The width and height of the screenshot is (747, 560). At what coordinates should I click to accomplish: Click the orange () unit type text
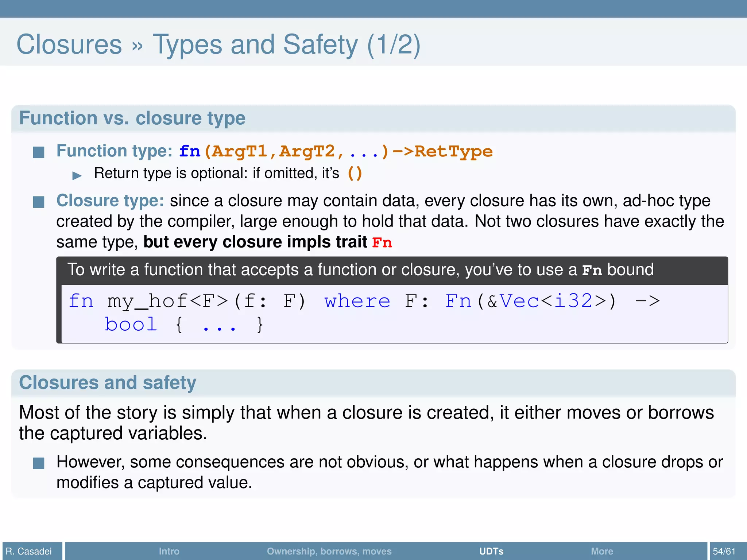355,173
